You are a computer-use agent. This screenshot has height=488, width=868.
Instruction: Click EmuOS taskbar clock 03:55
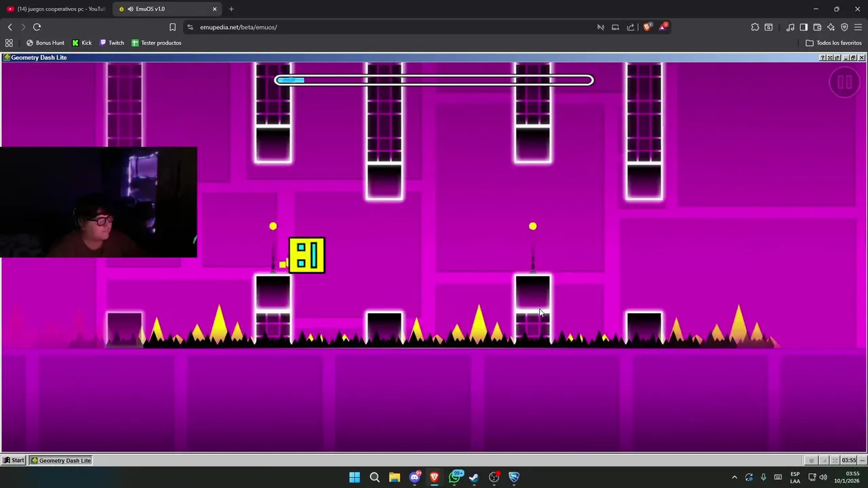click(849, 460)
